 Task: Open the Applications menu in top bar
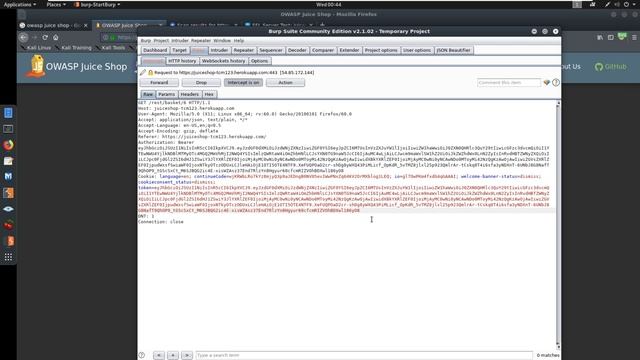(x=20, y=4)
